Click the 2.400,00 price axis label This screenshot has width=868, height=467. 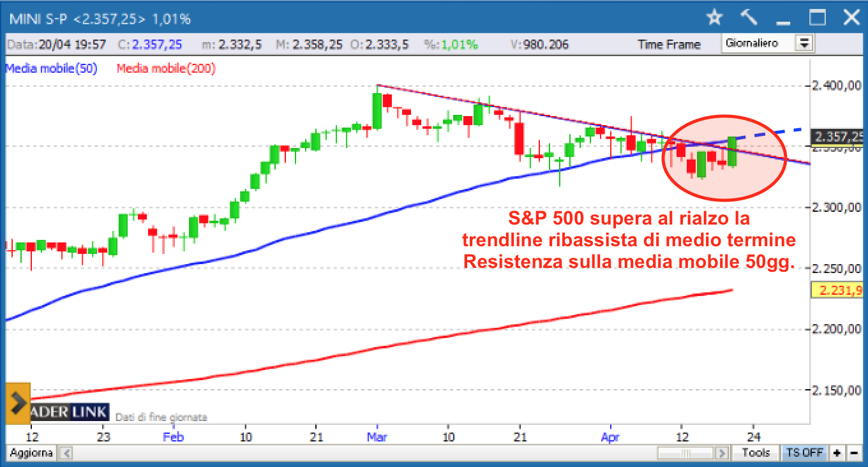point(838,85)
